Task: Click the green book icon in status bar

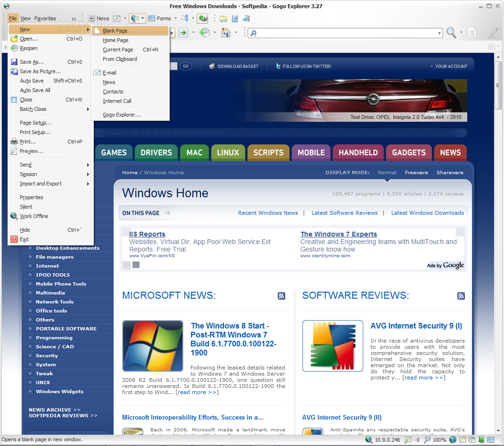Action: (x=481, y=439)
